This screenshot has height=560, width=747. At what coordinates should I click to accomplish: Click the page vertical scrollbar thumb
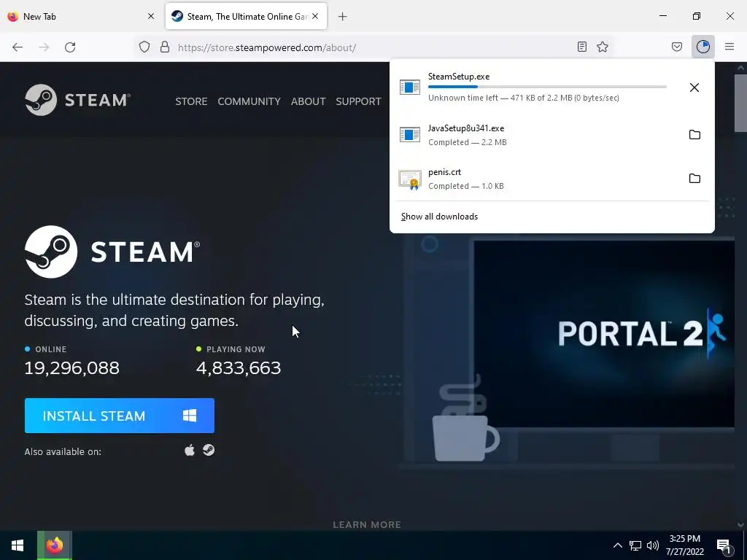tap(740, 102)
